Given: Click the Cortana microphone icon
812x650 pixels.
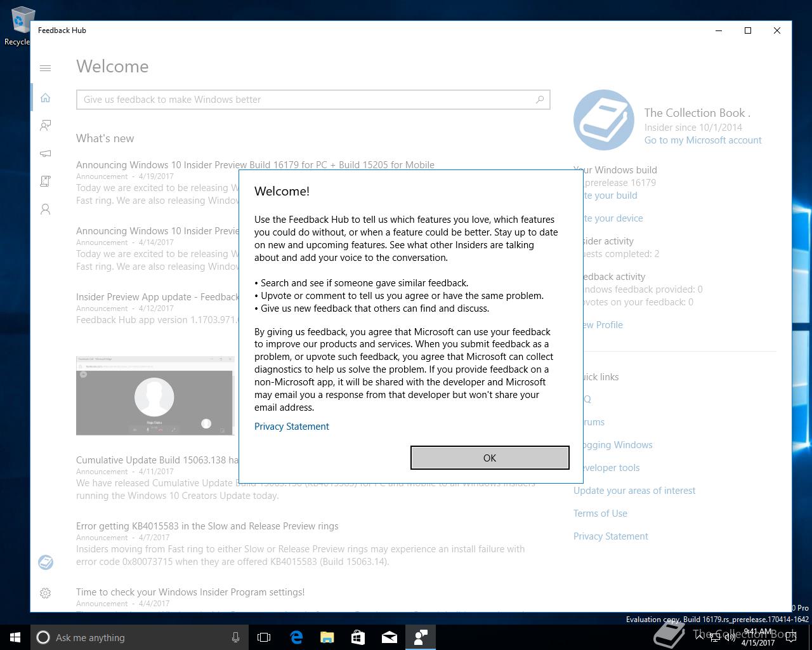Looking at the screenshot, I should tap(235, 637).
